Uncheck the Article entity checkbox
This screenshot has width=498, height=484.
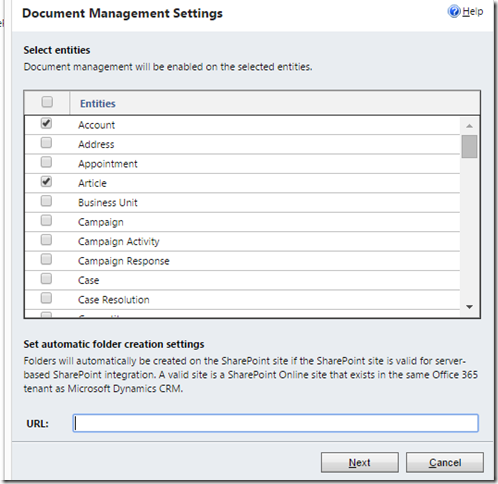(x=46, y=182)
